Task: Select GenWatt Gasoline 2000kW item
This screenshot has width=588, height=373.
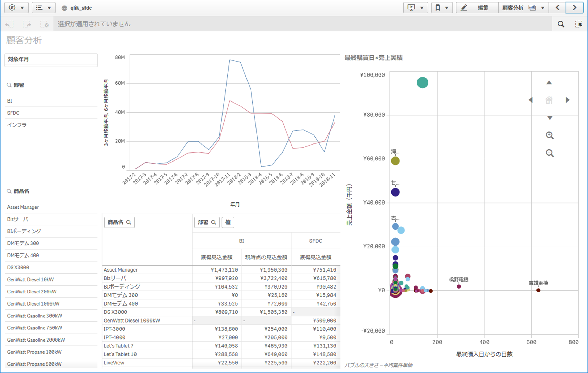Action: (51, 340)
